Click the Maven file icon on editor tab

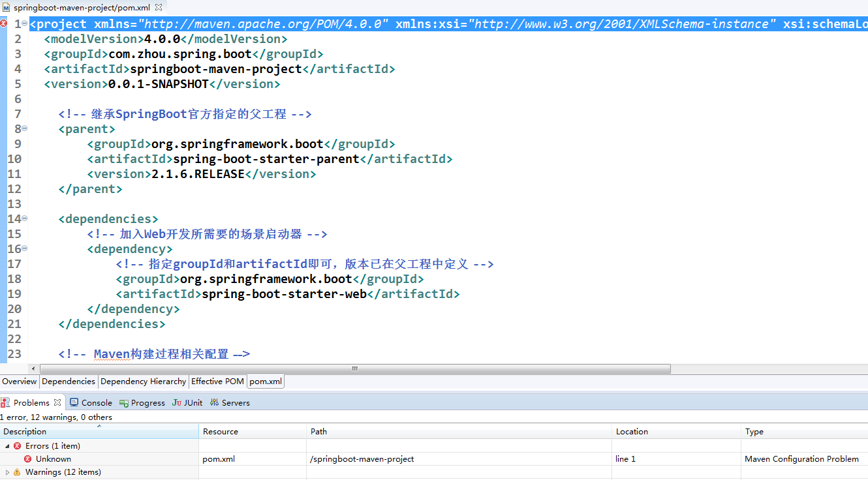coord(7,7)
